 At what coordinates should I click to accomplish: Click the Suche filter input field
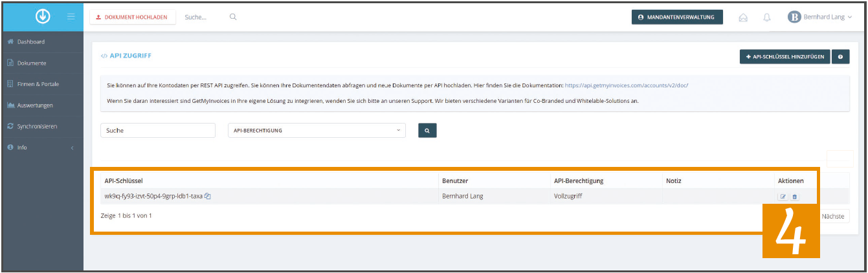point(158,130)
